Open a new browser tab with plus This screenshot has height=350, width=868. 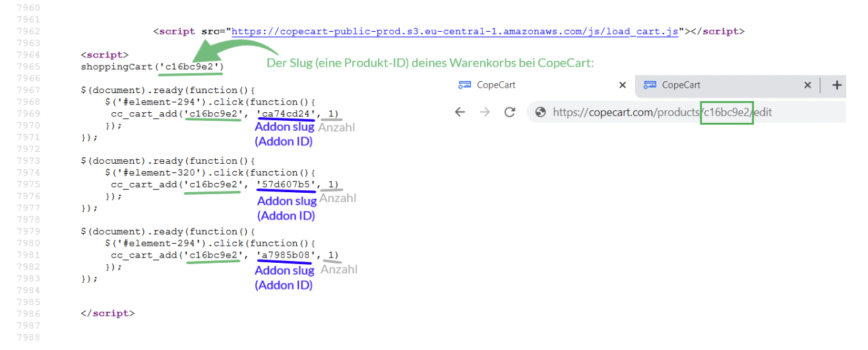[x=837, y=85]
